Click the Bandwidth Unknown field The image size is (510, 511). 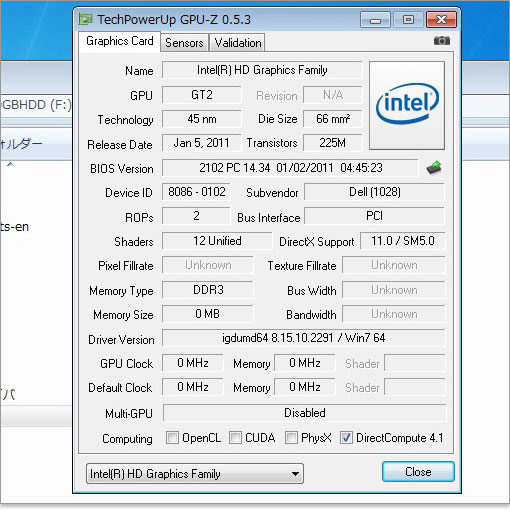pyautogui.click(x=394, y=314)
